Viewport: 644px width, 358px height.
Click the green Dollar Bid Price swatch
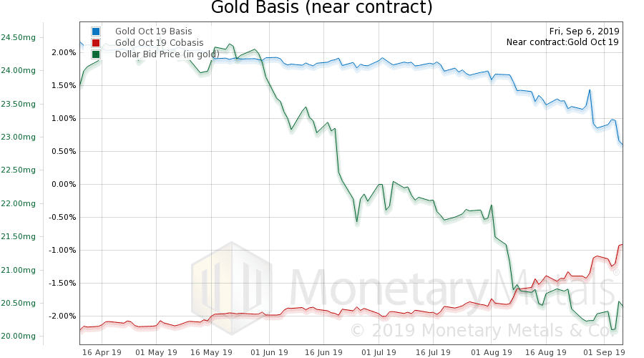(x=96, y=54)
